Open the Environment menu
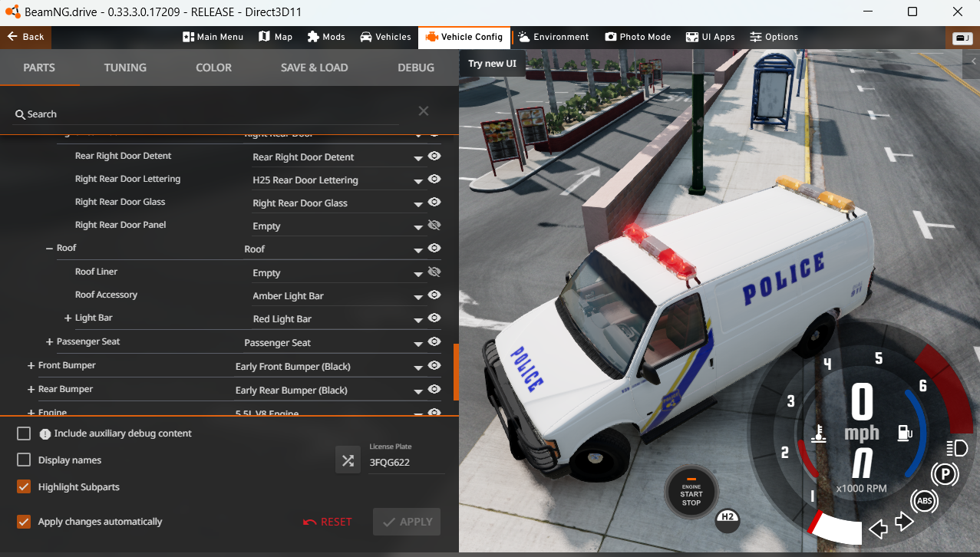The height and width of the screenshot is (557, 980). pyautogui.click(x=553, y=37)
